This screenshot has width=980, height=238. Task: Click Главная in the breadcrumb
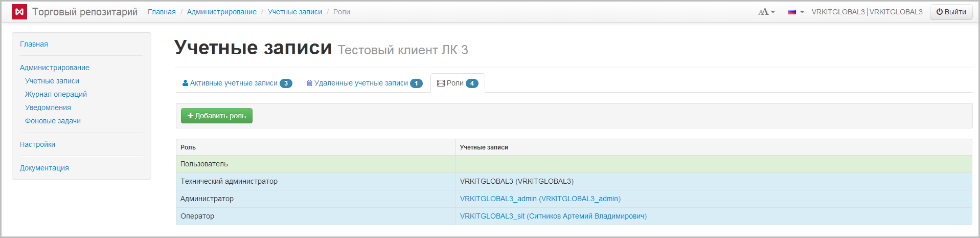(x=162, y=12)
